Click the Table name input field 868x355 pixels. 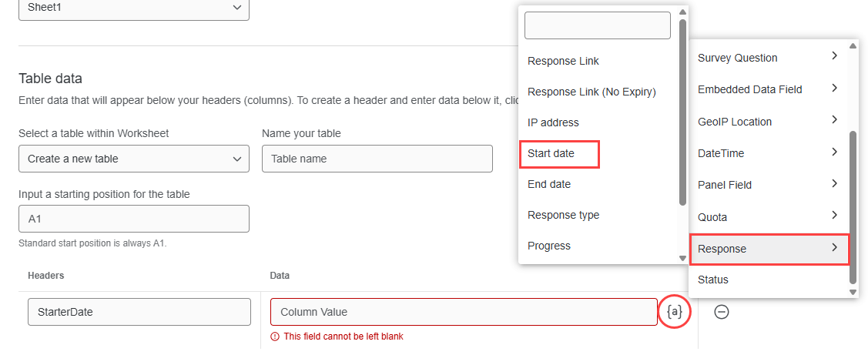[x=377, y=159]
